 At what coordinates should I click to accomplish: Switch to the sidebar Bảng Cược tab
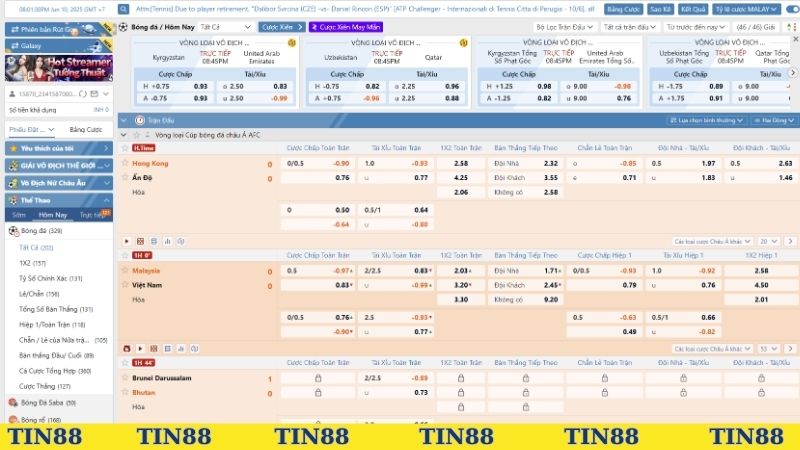coord(86,130)
